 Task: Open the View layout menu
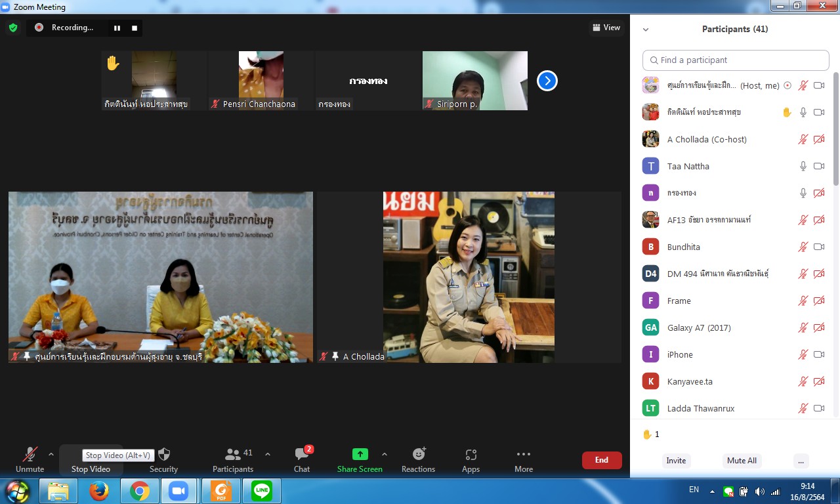(606, 28)
